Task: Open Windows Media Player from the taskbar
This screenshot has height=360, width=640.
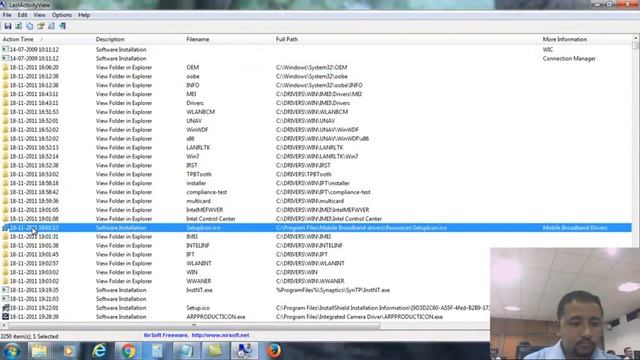Action: pos(68,351)
